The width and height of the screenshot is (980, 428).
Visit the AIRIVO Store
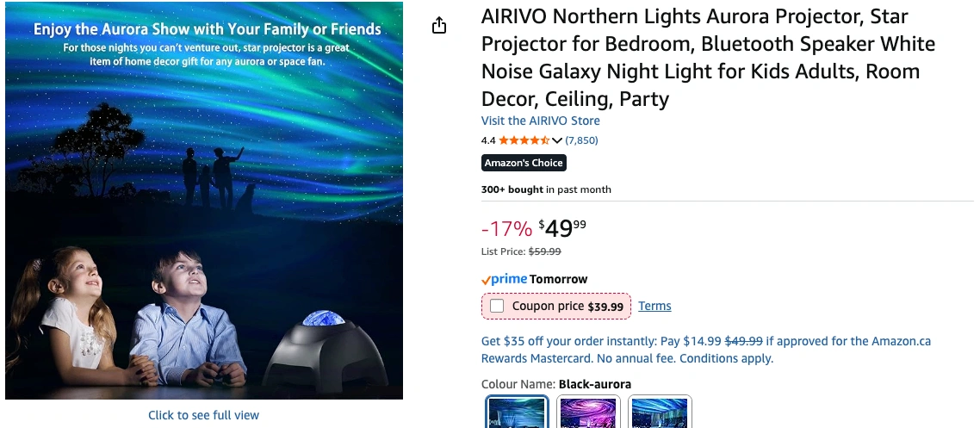540,121
